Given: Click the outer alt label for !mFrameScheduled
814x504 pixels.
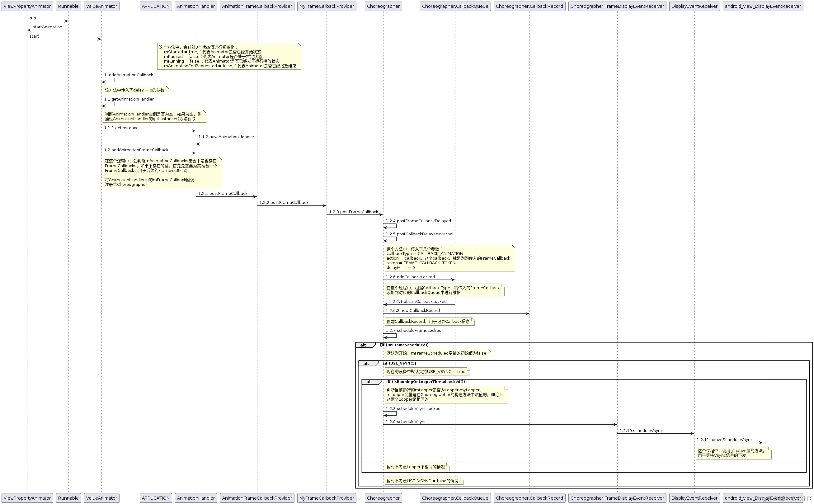Looking at the screenshot, I should [363, 345].
